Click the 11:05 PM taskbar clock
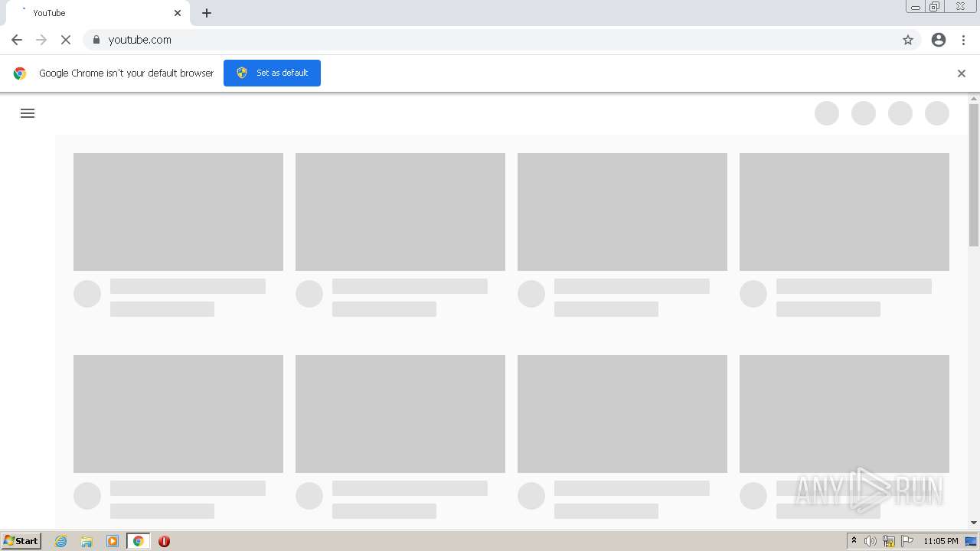 tap(941, 541)
